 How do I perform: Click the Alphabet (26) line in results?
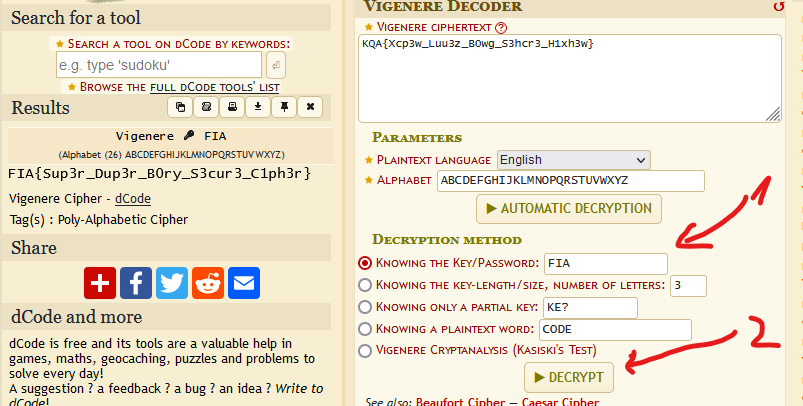[171, 155]
